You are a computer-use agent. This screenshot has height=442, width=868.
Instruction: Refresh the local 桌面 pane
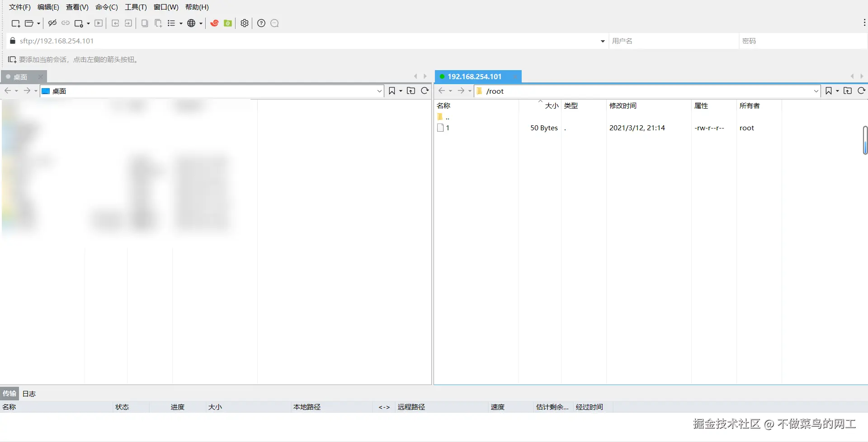pyautogui.click(x=425, y=91)
